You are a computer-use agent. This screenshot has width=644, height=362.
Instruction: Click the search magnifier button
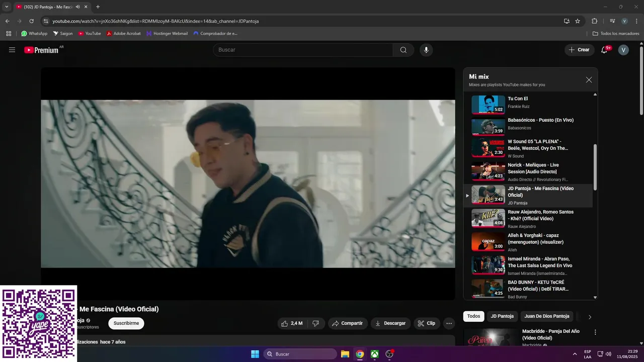[x=404, y=50]
